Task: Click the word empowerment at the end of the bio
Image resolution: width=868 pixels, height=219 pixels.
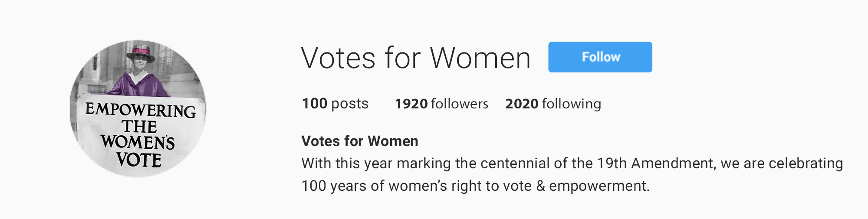Action: (x=599, y=186)
